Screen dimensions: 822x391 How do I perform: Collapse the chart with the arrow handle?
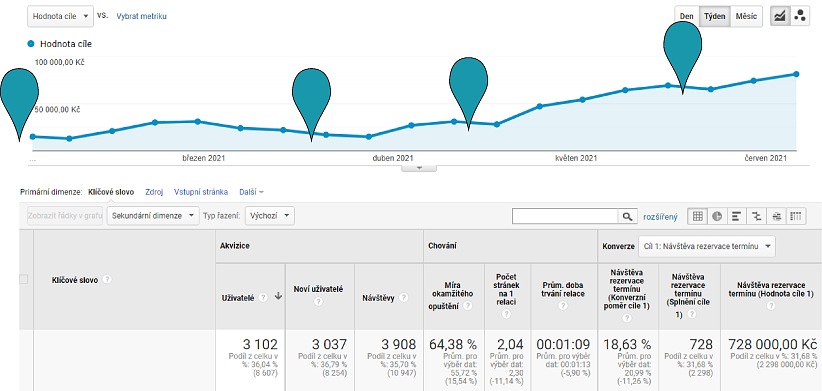(x=418, y=168)
